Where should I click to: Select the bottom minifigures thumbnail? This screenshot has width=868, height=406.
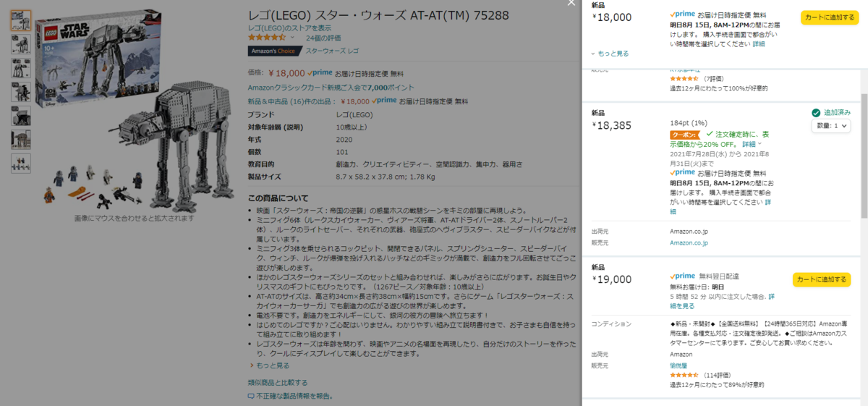pos(21,163)
